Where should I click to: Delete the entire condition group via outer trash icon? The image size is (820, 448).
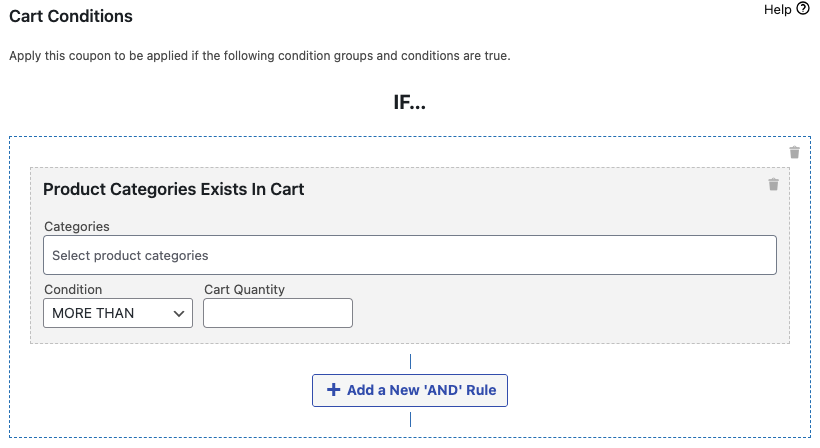click(794, 152)
